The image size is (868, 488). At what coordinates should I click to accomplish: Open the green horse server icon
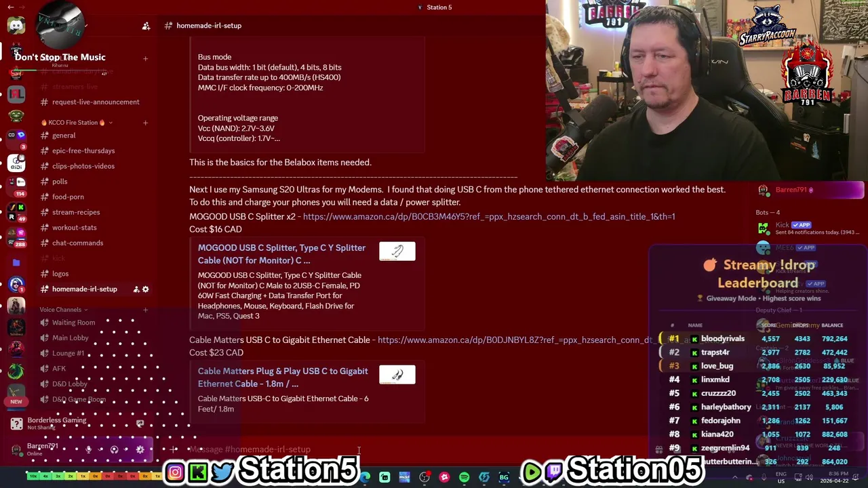[x=16, y=371]
